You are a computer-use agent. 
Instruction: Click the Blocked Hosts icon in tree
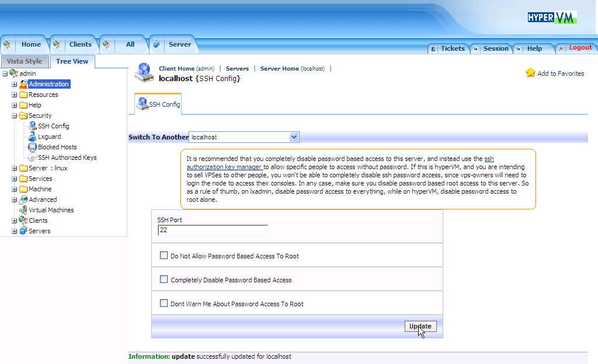pyautogui.click(x=33, y=147)
